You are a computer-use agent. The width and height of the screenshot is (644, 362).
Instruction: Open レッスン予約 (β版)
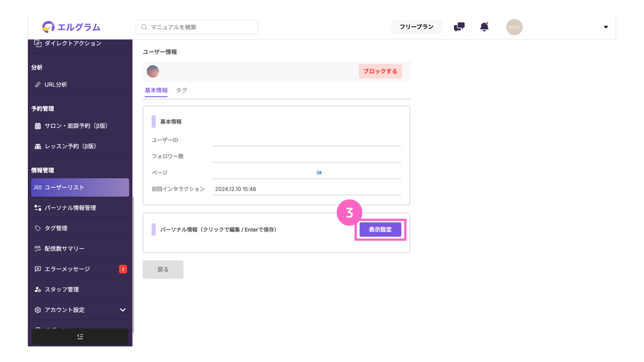[80, 146]
